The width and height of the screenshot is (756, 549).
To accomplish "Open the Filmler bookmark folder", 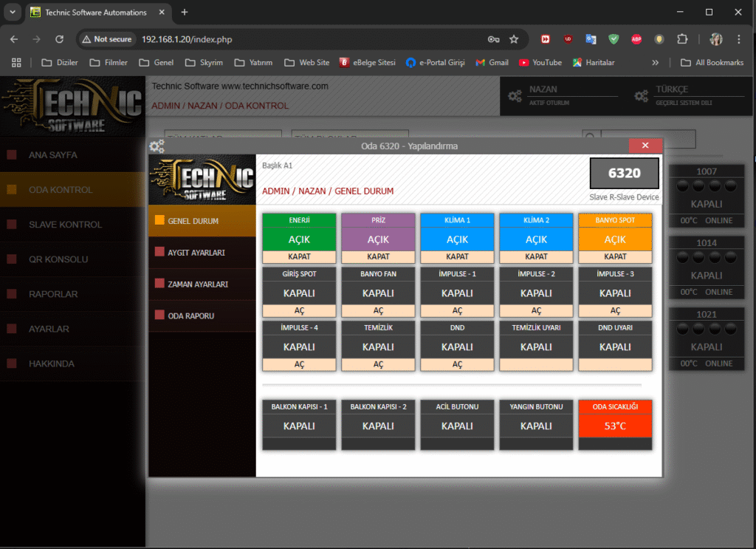I will (109, 62).
